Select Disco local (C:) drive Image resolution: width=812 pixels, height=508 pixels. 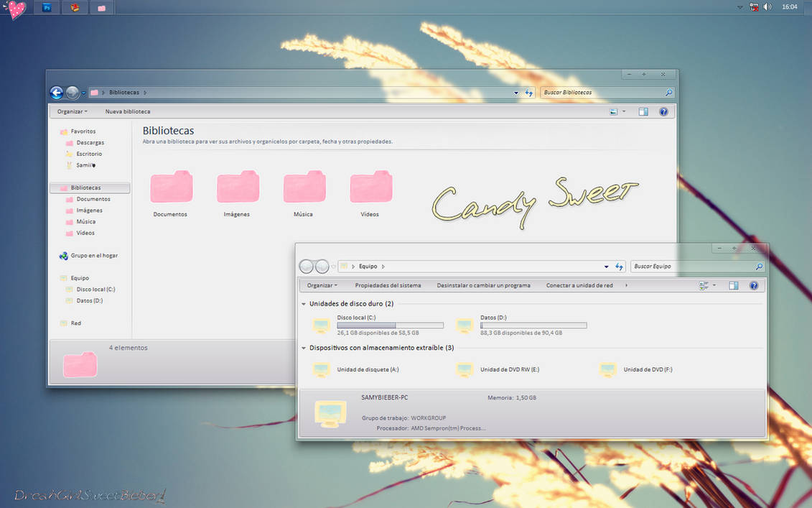[x=378, y=325]
